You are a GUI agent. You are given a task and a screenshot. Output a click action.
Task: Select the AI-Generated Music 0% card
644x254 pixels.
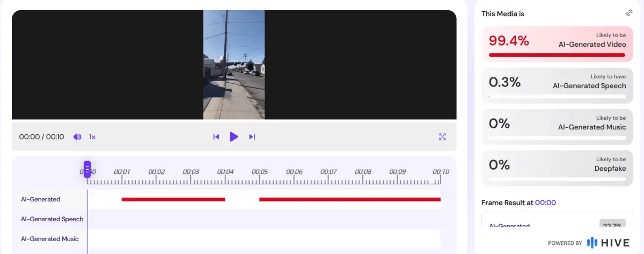557,126
